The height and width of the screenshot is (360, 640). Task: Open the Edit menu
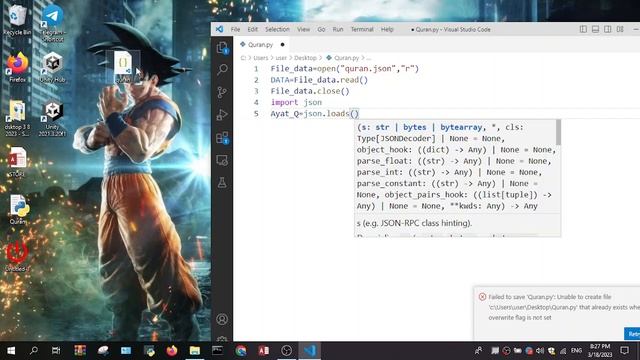point(252,29)
